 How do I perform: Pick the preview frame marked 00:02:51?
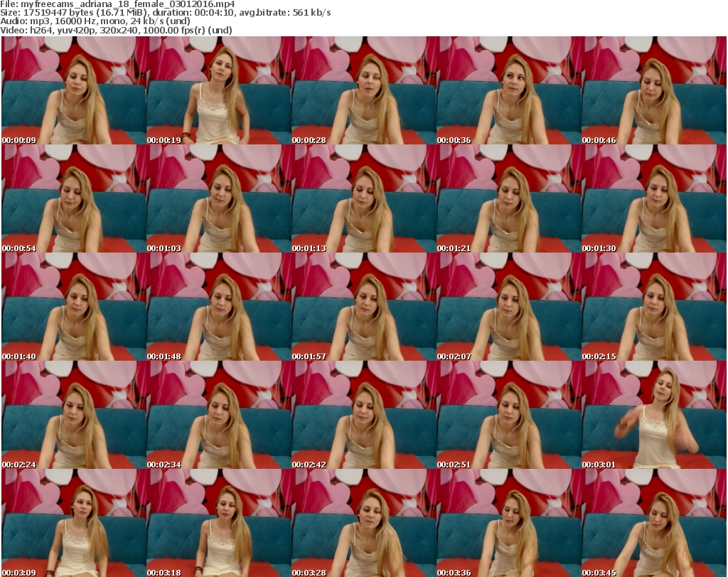[x=509, y=415]
